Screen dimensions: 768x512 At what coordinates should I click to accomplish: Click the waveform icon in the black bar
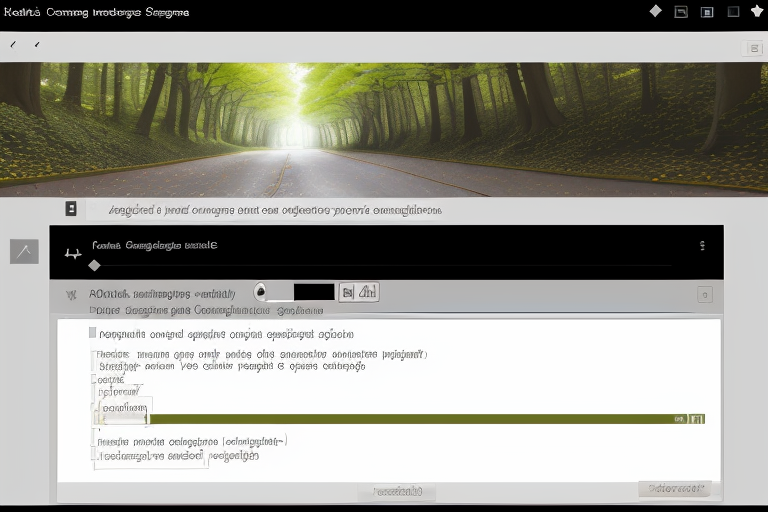[73, 254]
